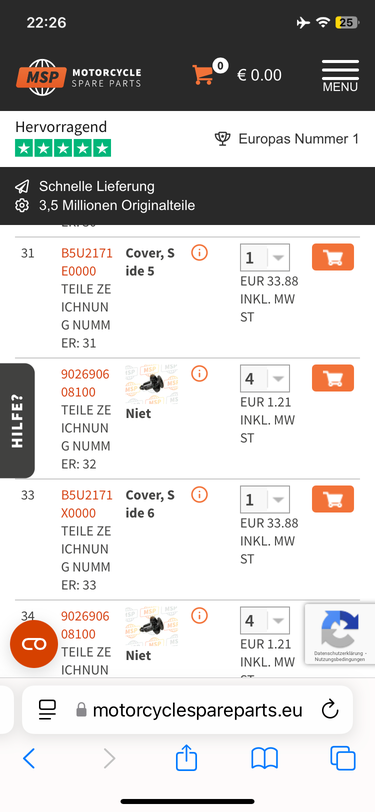
Task: Open quantity dropdown for Niet item 32
Action: [265, 378]
